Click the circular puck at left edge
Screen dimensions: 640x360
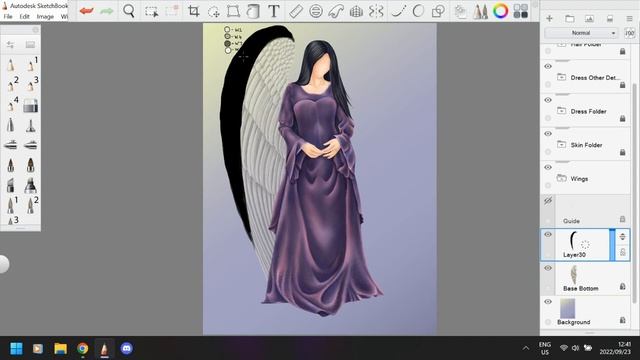point(4,264)
